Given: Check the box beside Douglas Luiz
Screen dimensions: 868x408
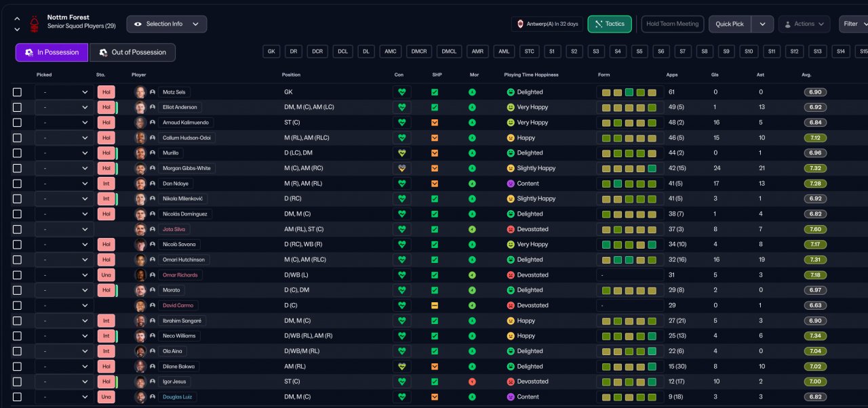Looking at the screenshot, I should (x=17, y=397).
